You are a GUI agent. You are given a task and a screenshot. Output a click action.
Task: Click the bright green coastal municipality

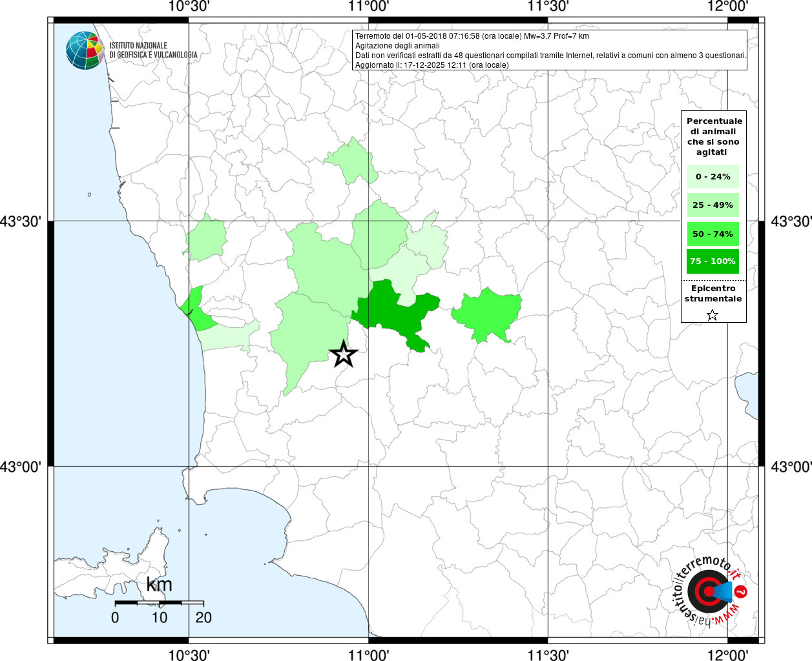click(x=196, y=310)
